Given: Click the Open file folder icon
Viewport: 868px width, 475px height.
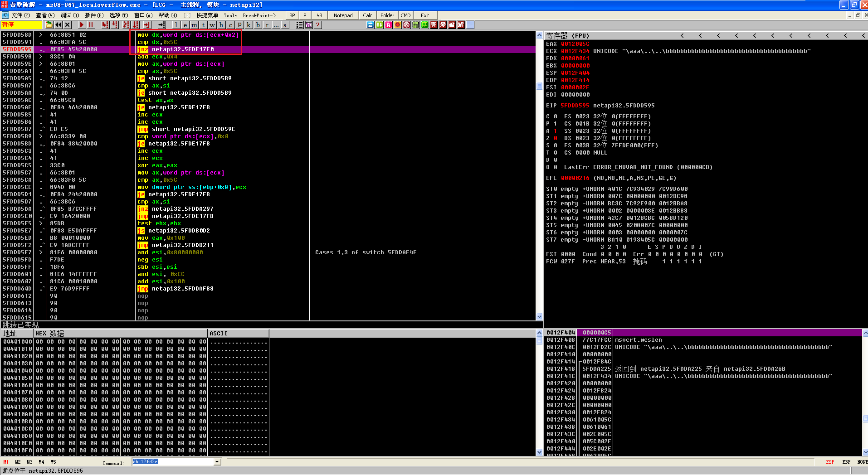Looking at the screenshot, I should point(49,25).
